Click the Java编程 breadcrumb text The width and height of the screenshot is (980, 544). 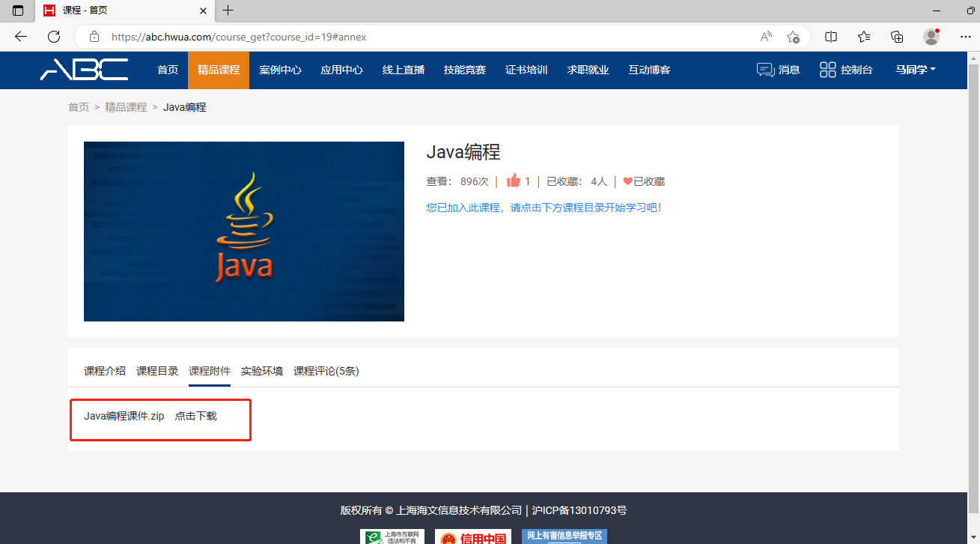click(x=185, y=107)
